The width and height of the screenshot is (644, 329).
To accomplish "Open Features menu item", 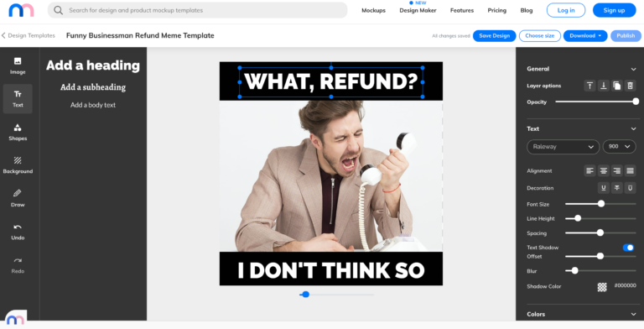I will 462,11.
